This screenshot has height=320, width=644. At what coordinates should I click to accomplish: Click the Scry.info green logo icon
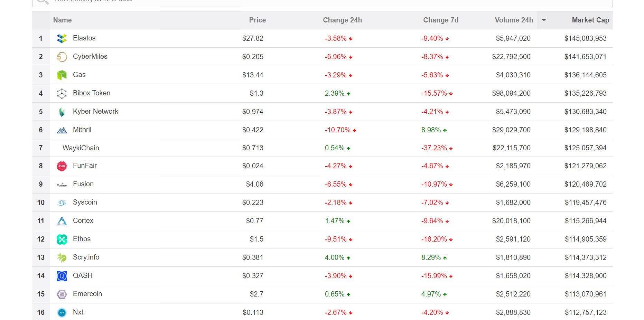point(62,257)
